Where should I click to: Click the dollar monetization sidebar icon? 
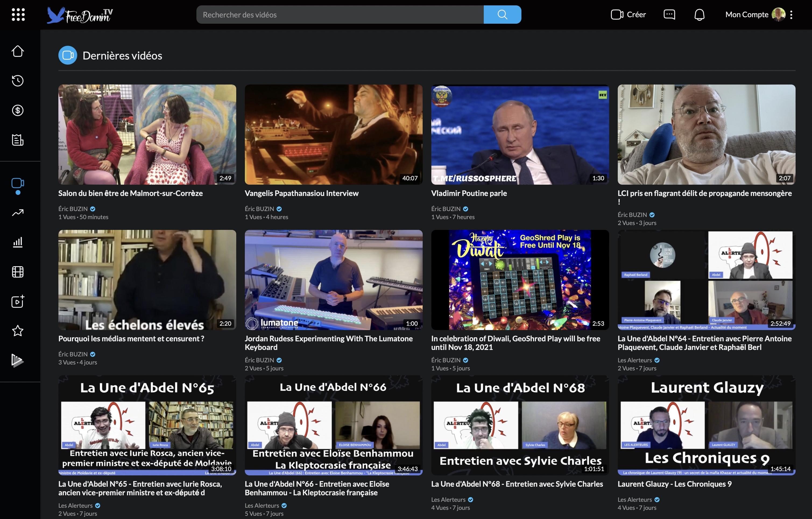(x=17, y=110)
